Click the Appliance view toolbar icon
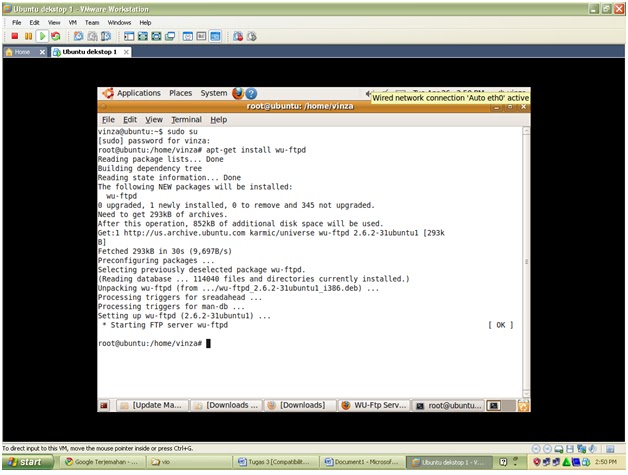The image size is (628, 475). click(201, 36)
